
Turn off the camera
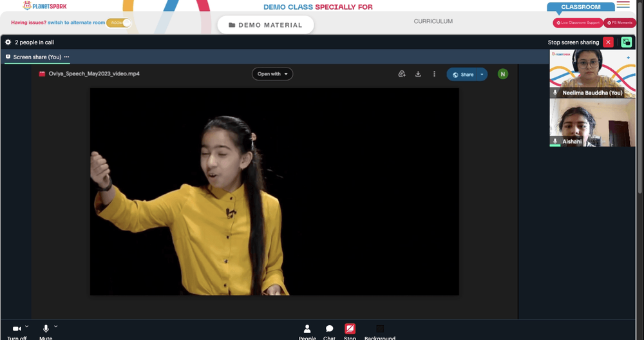(17, 329)
